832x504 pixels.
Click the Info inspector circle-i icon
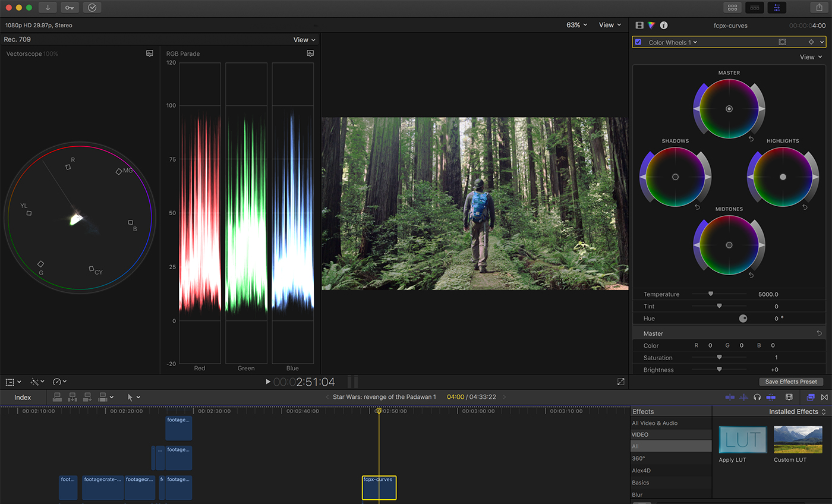coord(664,25)
